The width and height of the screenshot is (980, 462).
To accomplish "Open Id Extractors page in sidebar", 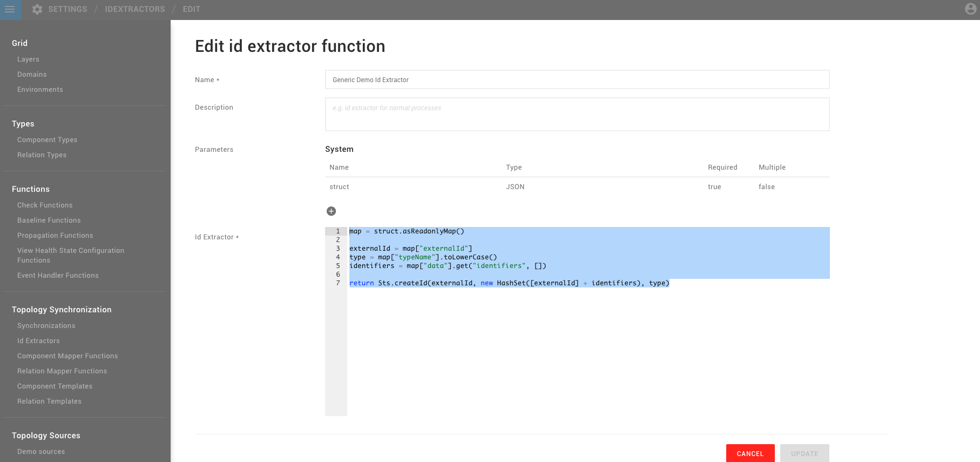I will pyautogui.click(x=38, y=341).
